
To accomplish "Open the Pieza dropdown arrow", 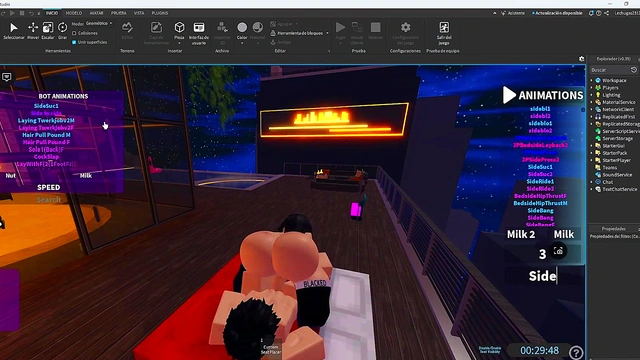I will [179, 43].
